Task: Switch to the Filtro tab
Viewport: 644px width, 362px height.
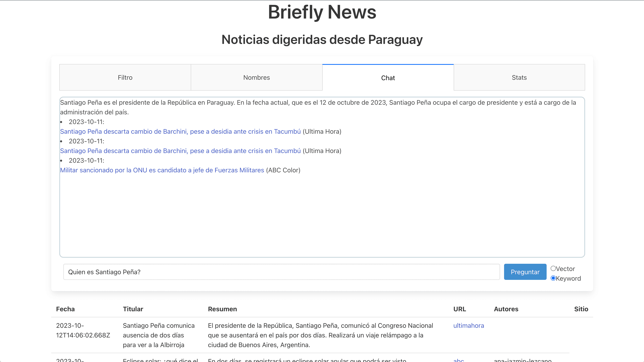Action: tap(125, 77)
